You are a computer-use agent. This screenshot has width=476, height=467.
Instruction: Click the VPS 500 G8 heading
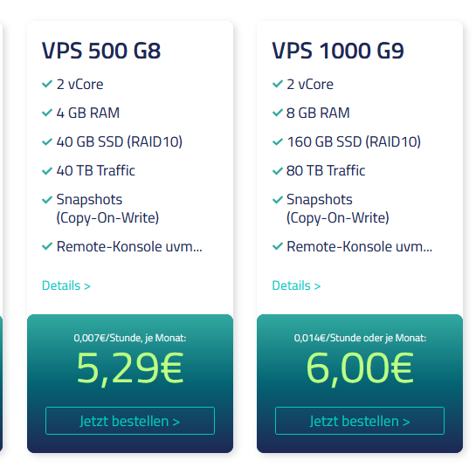[101, 51]
